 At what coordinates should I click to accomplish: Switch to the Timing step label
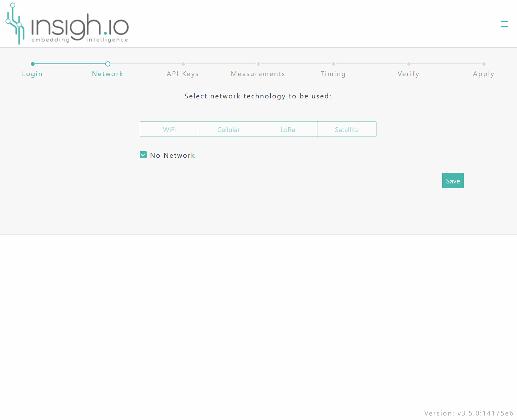click(333, 74)
